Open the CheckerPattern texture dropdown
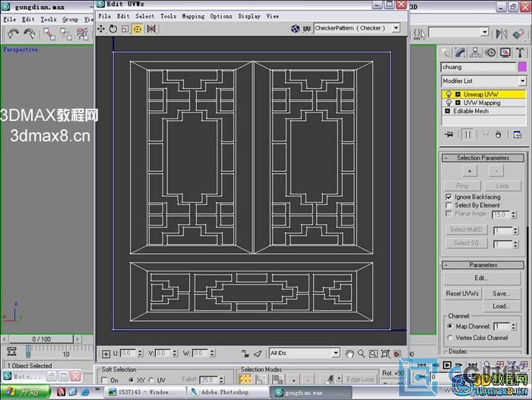Image resolution: width=532 pixels, height=400 pixels. (396, 28)
